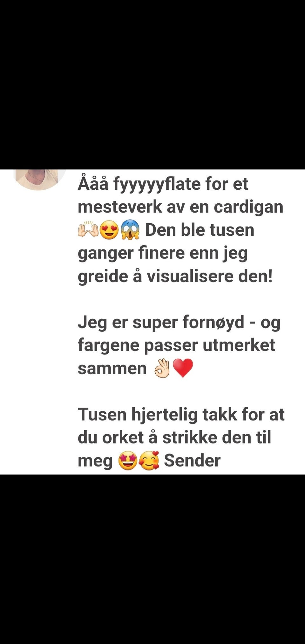305x644 pixels.
Task: Click the raised hands emoji
Action: pos(88,230)
